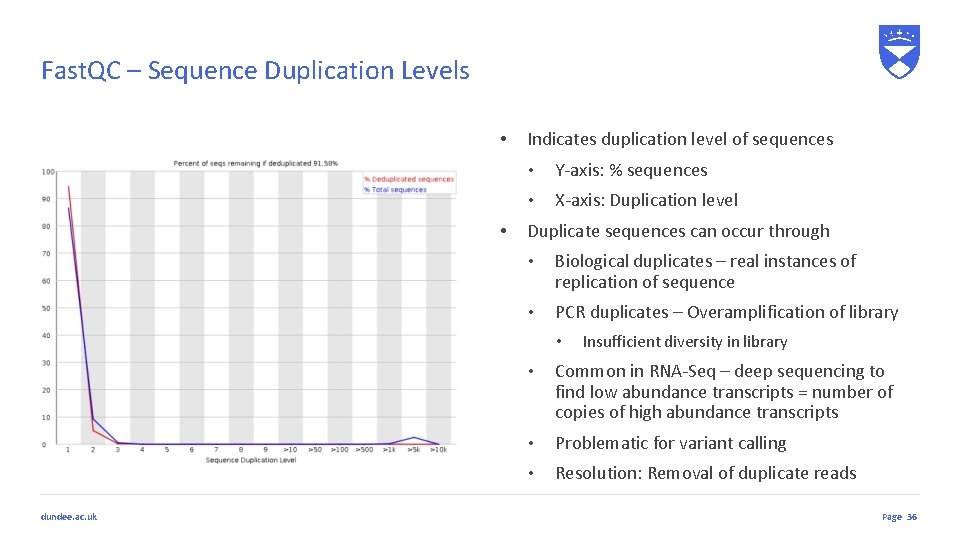960x540 pixels.
Task: Click the '>5k' x-axis tick label
Action: 414,449
